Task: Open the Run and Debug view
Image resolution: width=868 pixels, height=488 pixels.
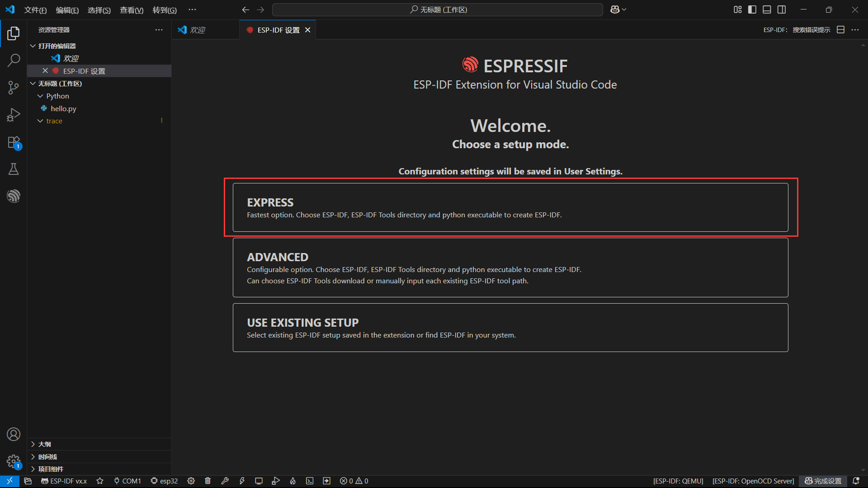Action: click(14, 114)
